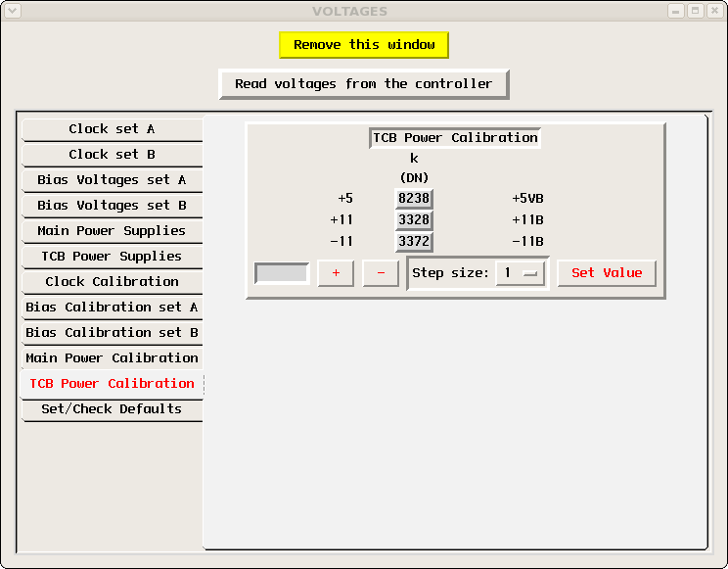Select the red TCB Power Calibration tab
The image size is (728, 569).
[112, 384]
